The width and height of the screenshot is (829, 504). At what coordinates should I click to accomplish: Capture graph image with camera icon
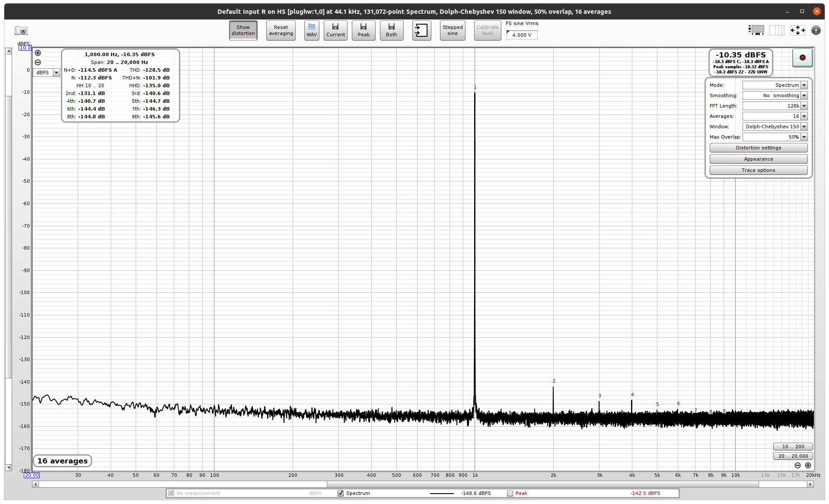pos(21,31)
